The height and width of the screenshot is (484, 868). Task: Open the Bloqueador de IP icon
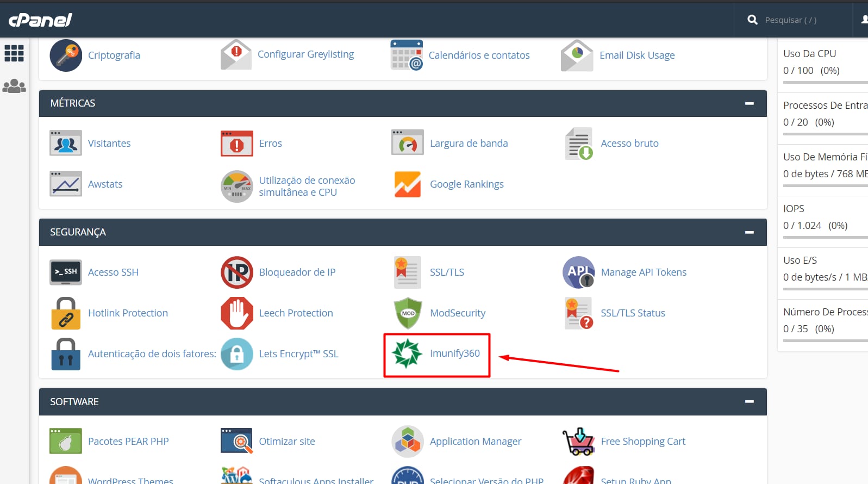pos(237,272)
